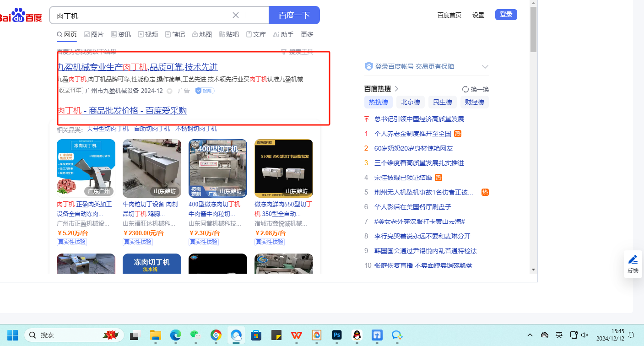Show hidden system tray icons
Image resolution: width=644 pixels, height=346 pixels.
pos(530,335)
